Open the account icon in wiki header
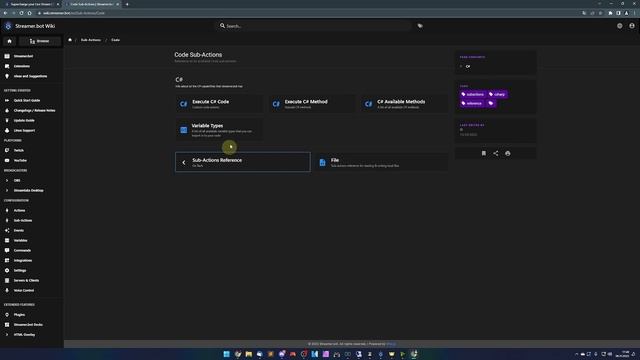Image resolution: width=640 pixels, height=360 pixels. 632,26
